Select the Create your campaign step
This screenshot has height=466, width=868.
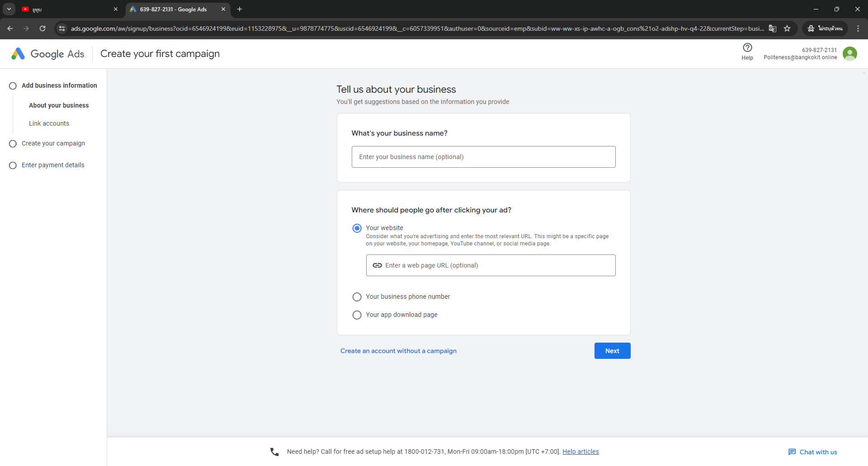(53, 143)
